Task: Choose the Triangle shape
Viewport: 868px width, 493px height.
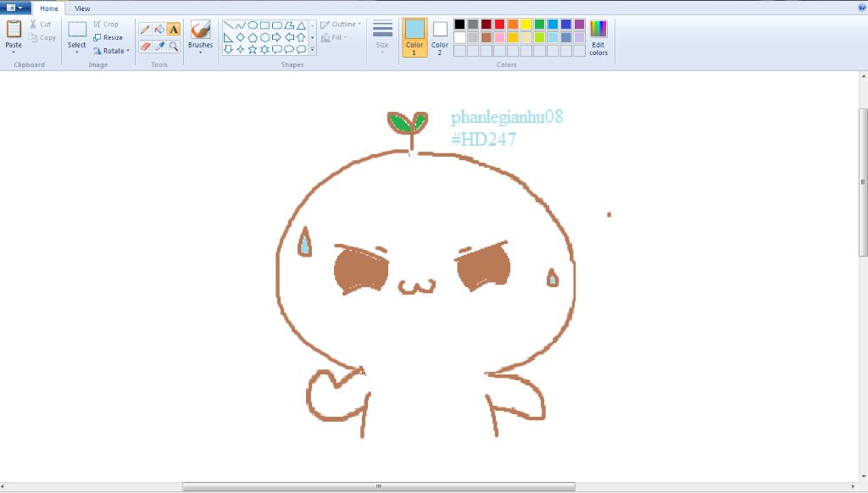Action: (301, 25)
